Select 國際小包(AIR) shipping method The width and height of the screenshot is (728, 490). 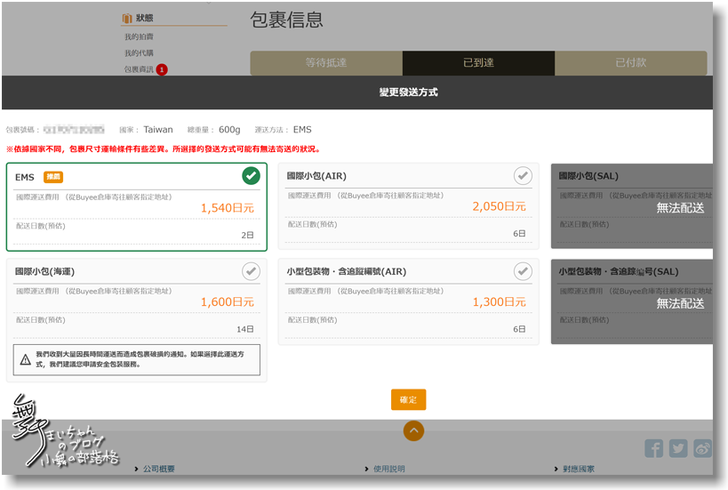tap(522, 176)
